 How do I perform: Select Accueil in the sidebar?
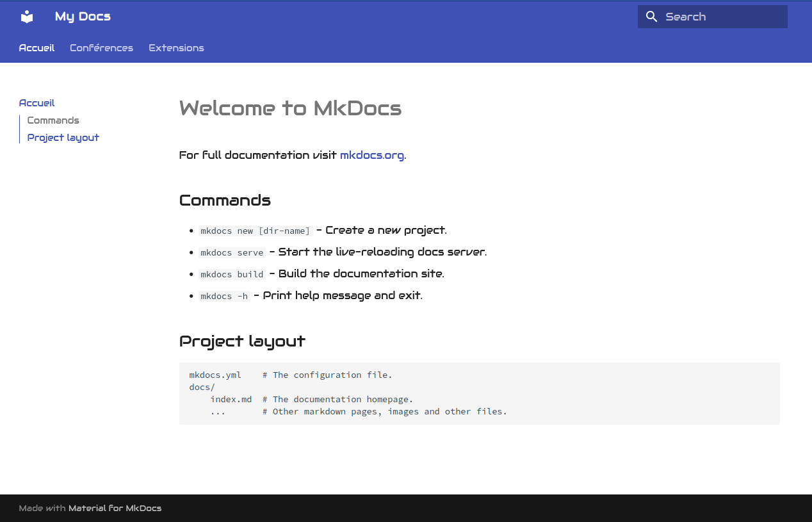[37, 103]
